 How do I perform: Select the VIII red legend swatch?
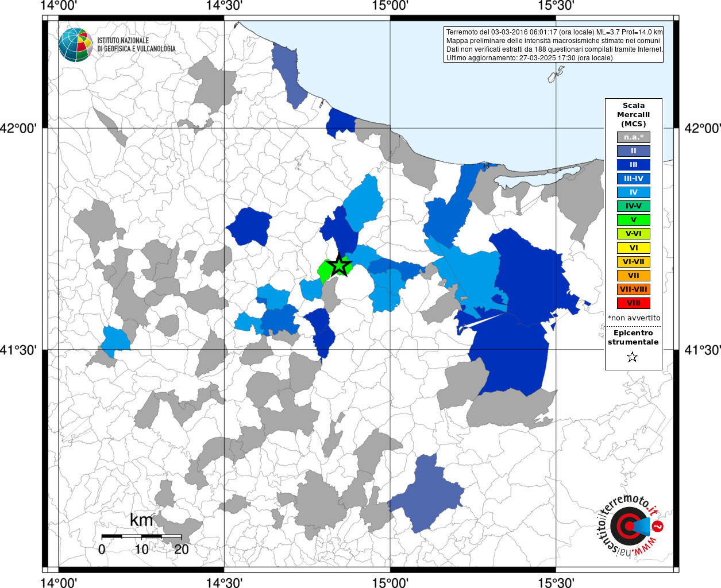(x=633, y=303)
